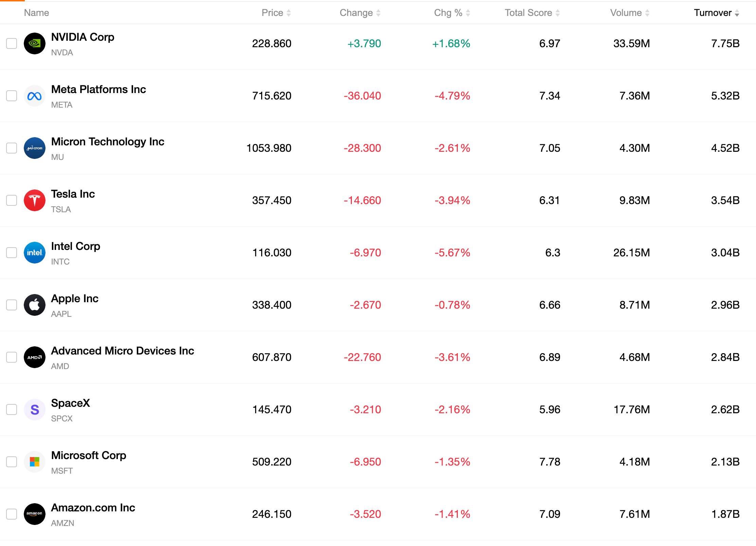This screenshot has width=756, height=546.
Task: Click Tesla's -3.94% change percent
Action: tap(452, 200)
